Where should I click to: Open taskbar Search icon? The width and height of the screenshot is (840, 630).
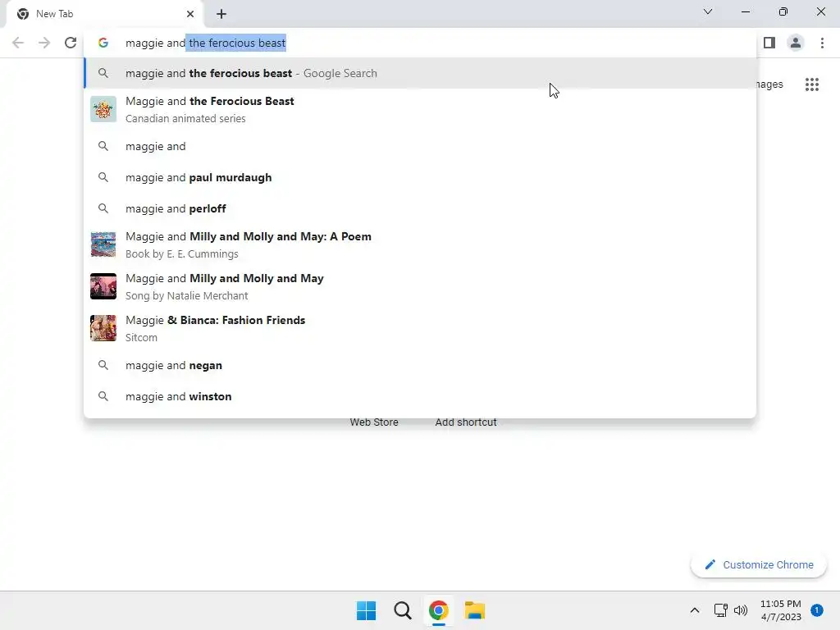click(402, 610)
